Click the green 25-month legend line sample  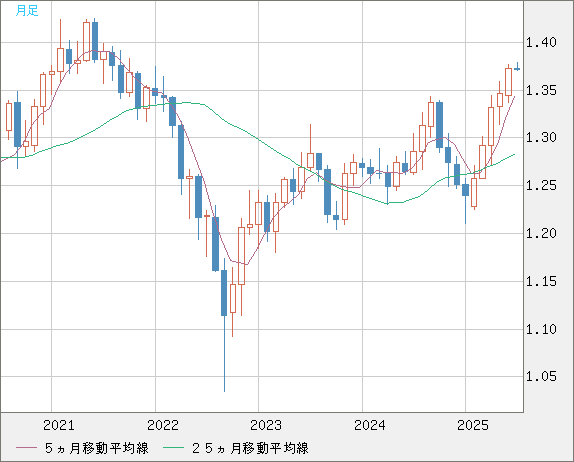pyautogui.click(x=174, y=448)
